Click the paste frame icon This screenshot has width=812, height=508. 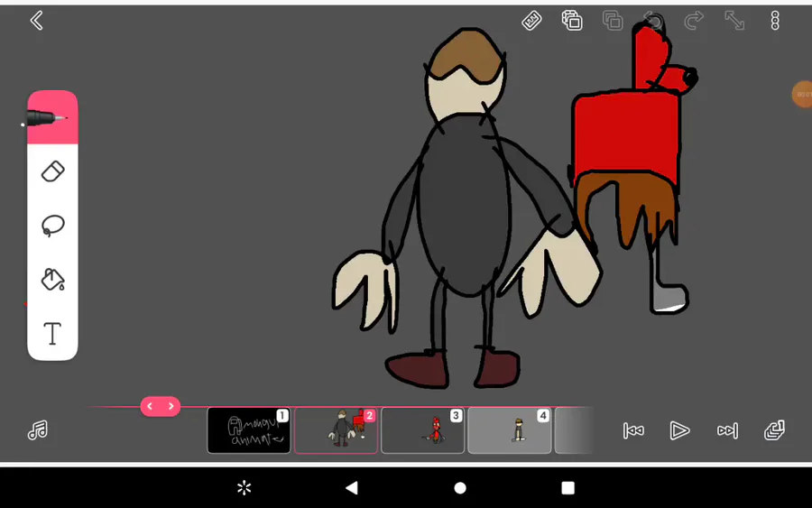coord(613,21)
